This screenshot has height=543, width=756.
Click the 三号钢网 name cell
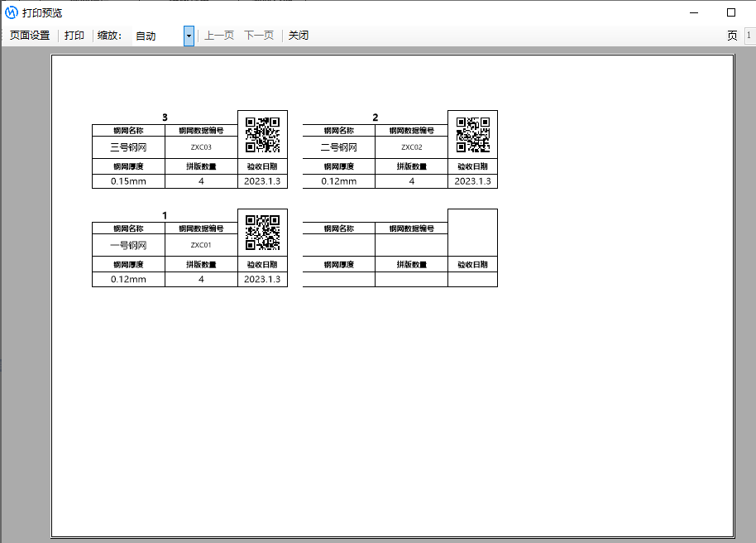point(128,147)
